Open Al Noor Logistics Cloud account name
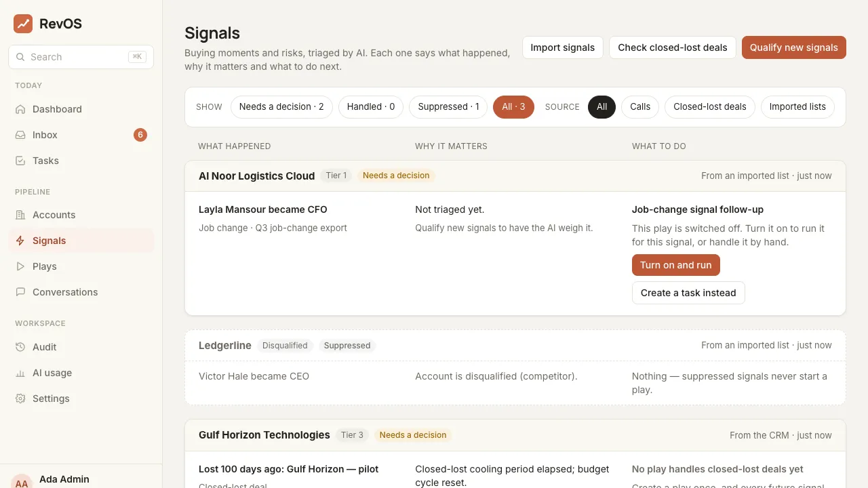Screen dimensions: 868x488 coord(257,176)
